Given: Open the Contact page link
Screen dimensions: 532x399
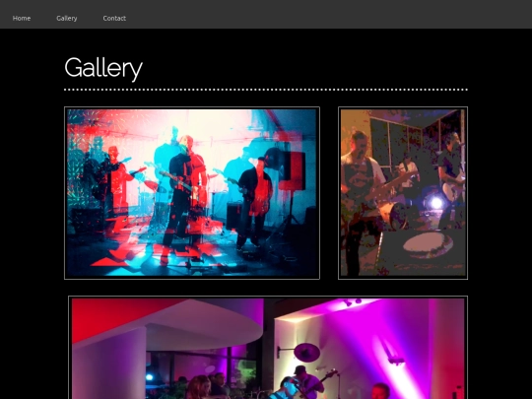Looking at the screenshot, I should click(114, 19).
